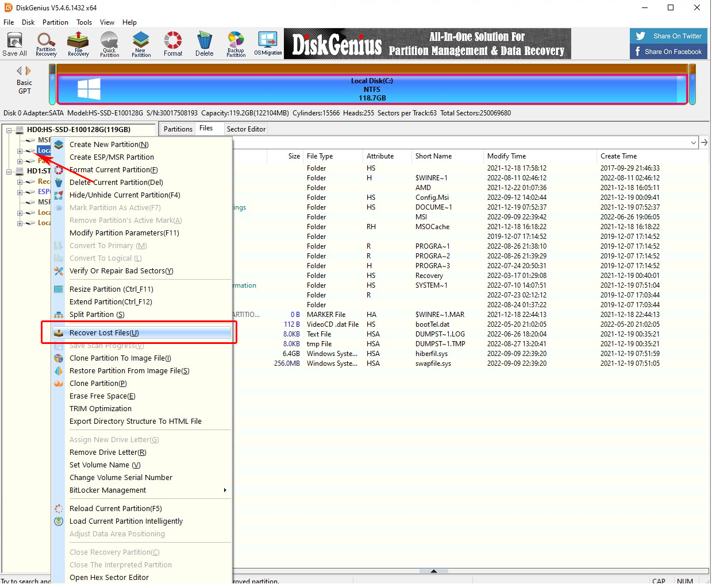Select Recover Lost Files from context menu
Viewport: 712px width, 588px height.
tap(104, 333)
